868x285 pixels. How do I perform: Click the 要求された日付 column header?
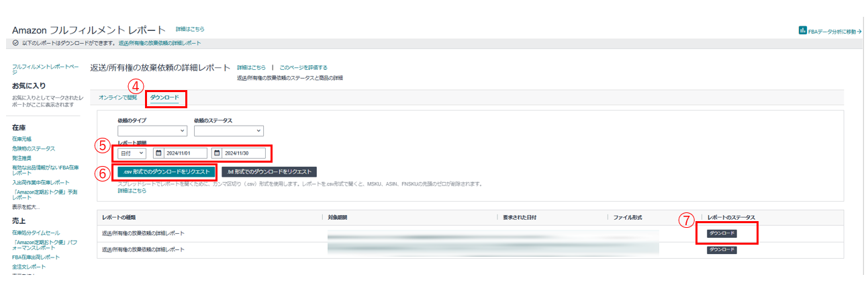click(x=520, y=218)
